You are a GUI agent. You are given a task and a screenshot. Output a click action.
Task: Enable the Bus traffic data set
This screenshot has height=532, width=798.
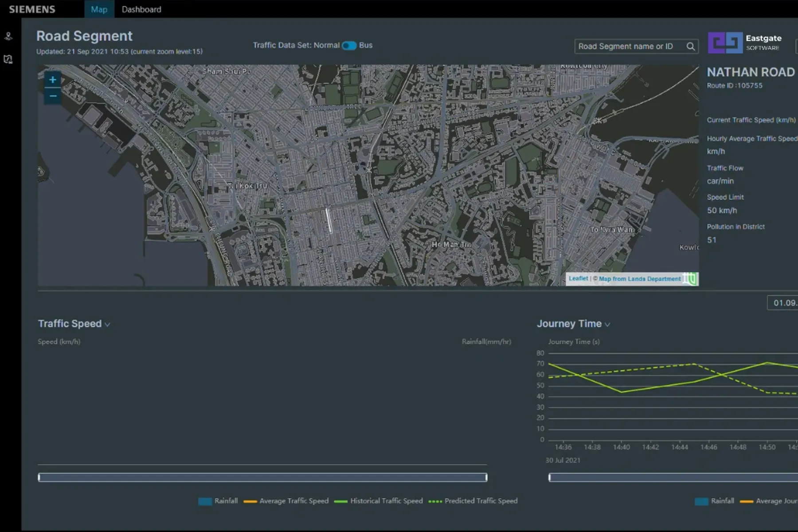pyautogui.click(x=353, y=45)
